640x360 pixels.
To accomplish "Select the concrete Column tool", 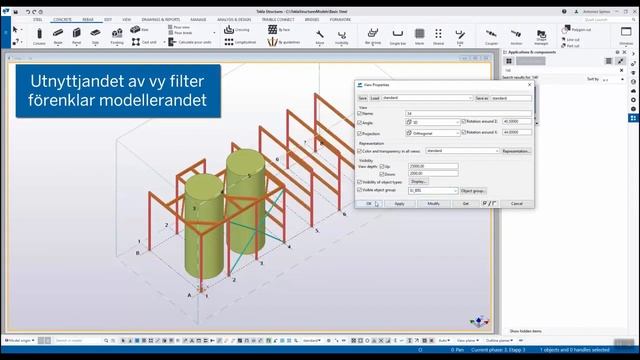I will click(x=39, y=36).
